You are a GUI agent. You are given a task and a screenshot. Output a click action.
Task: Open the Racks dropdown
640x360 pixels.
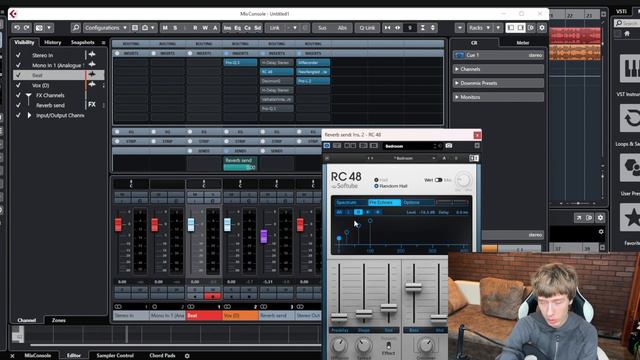[x=479, y=28]
